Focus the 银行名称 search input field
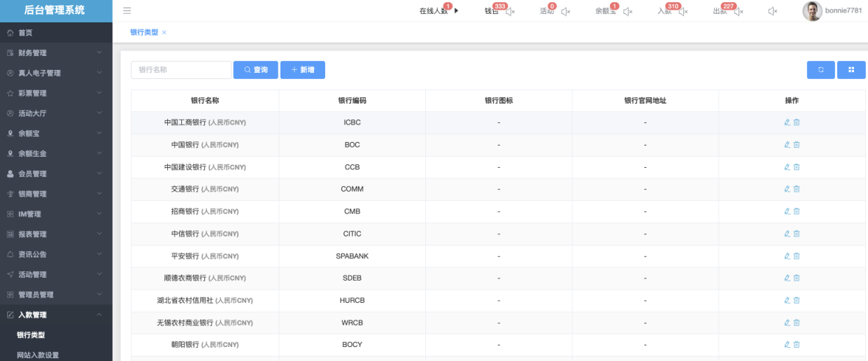Viewport: 868px width, 361px height. tap(180, 70)
